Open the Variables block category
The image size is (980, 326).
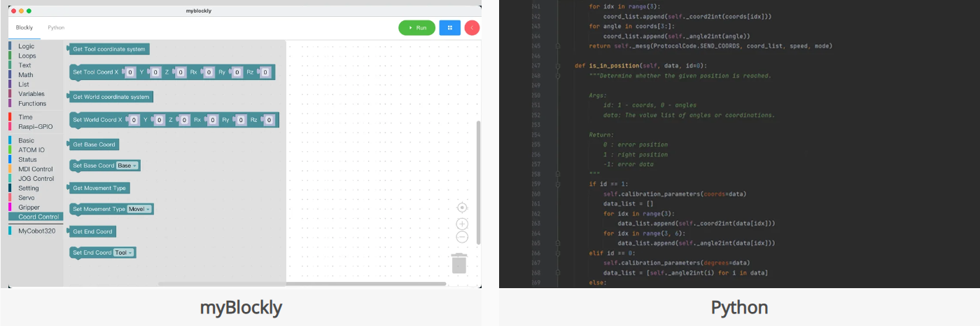point(31,93)
